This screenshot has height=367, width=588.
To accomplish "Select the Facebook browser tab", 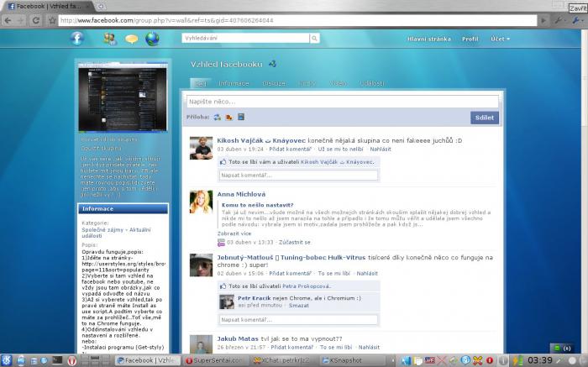I will [47, 7].
